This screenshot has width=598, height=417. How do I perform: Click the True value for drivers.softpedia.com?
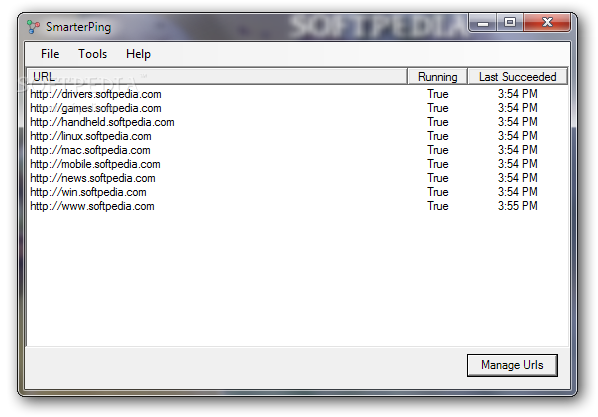pyautogui.click(x=437, y=94)
